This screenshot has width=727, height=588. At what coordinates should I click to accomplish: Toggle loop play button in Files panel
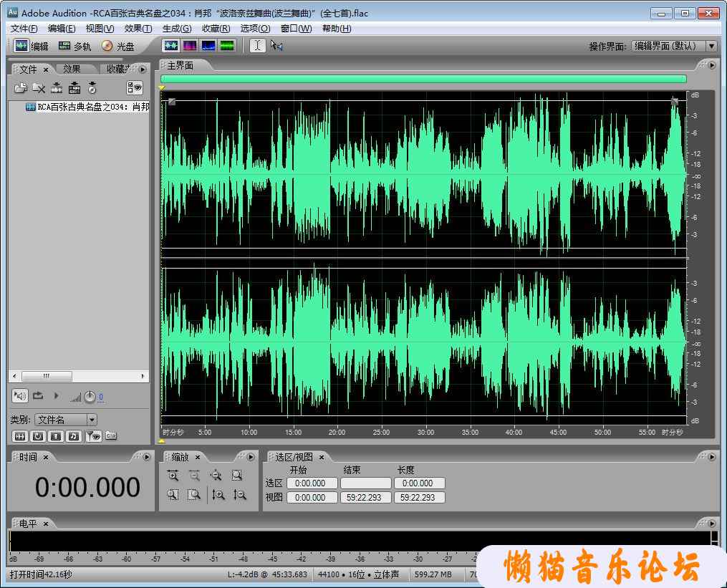point(38,396)
